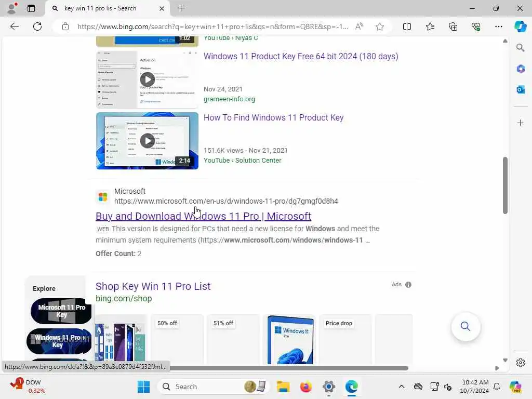Click the taskbar Search box
Viewport: 532px width, 399px height.
(x=213, y=387)
